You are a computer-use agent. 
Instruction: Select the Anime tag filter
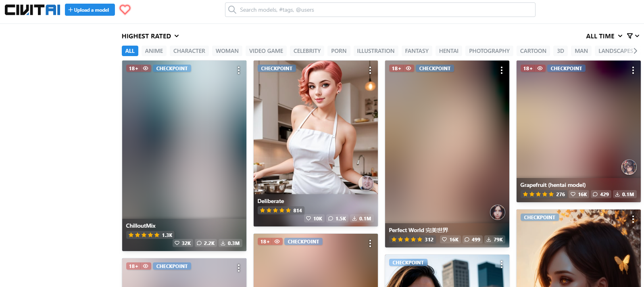154,51
